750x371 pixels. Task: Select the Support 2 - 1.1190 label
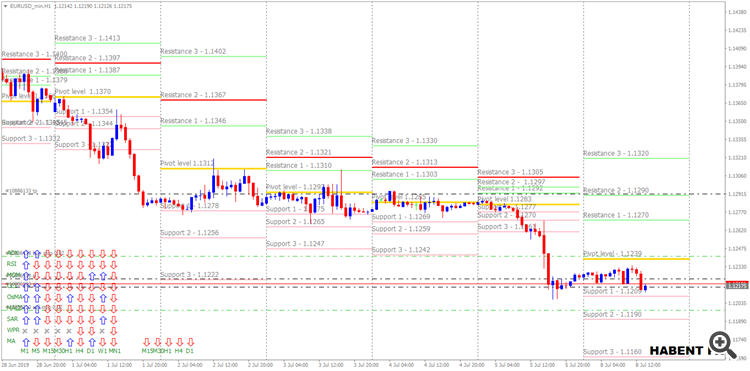click(612, 315)
